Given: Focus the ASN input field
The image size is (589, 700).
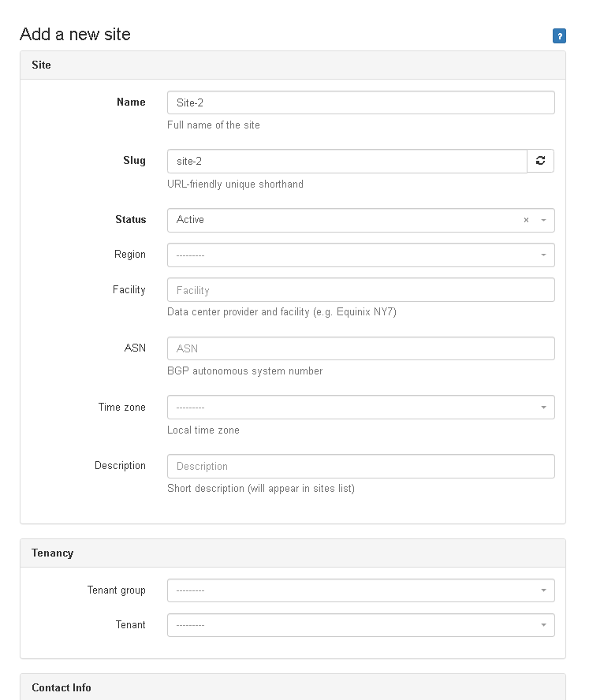Looking at the screenshot, I should (360, 348).
